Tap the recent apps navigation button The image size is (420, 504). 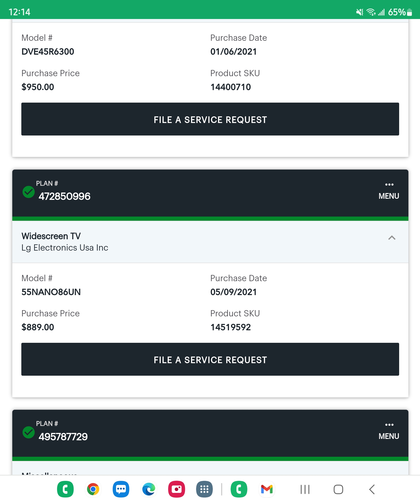[x=305, y=489]
